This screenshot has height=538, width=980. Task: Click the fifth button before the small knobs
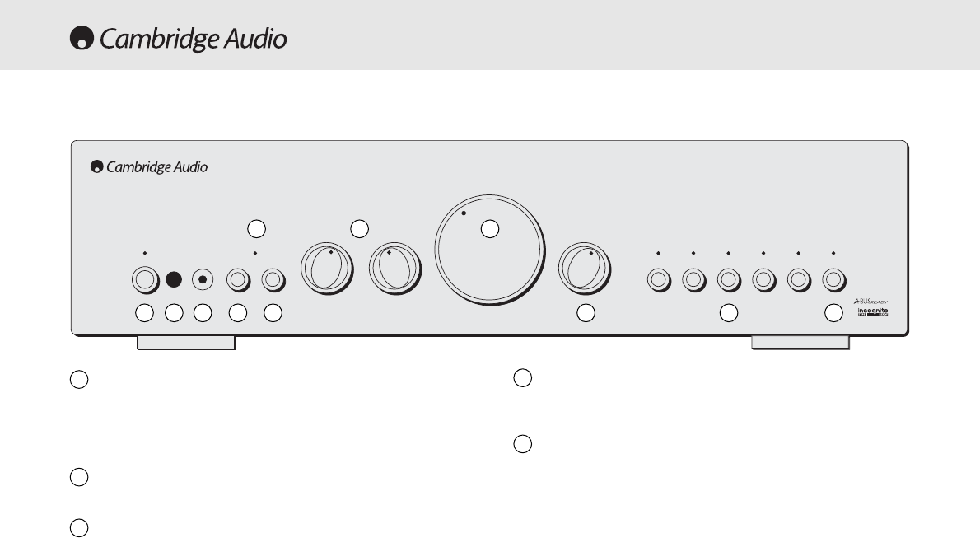273,279
